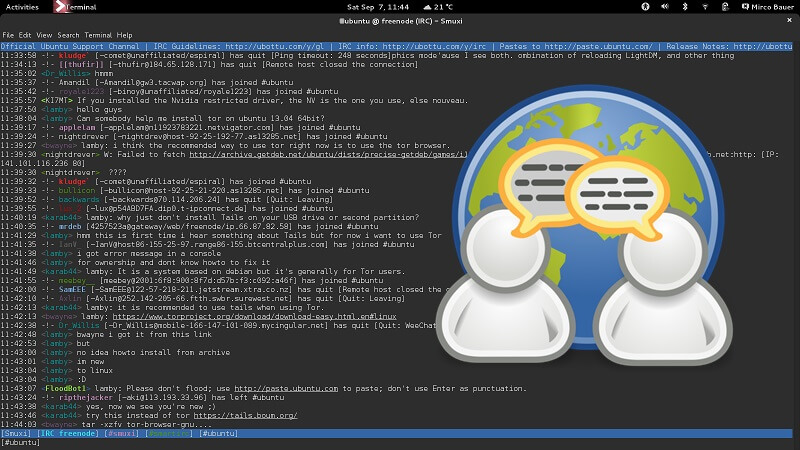Screen dimensions: 800x450
Task: Switch to the [#smartirc] channel tab
Action: pos(169,434)
